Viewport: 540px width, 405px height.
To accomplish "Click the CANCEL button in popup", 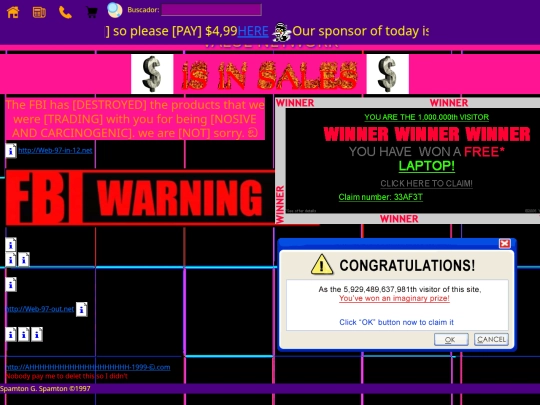I will (x=491, y=340).
